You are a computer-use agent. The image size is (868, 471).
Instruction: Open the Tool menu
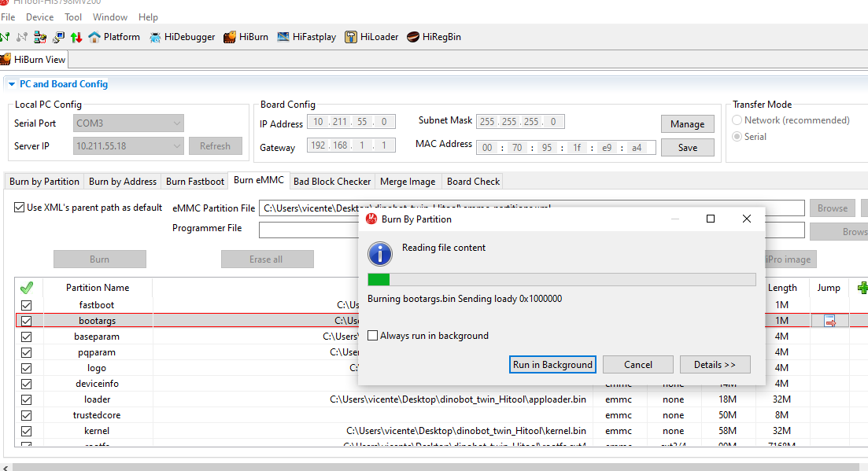click(73, 17)
